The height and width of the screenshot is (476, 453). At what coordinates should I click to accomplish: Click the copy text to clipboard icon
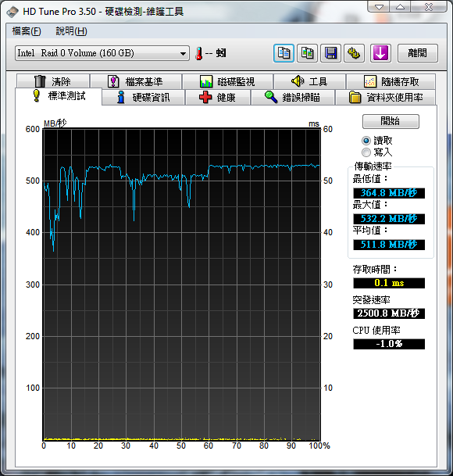pos(284,53)
